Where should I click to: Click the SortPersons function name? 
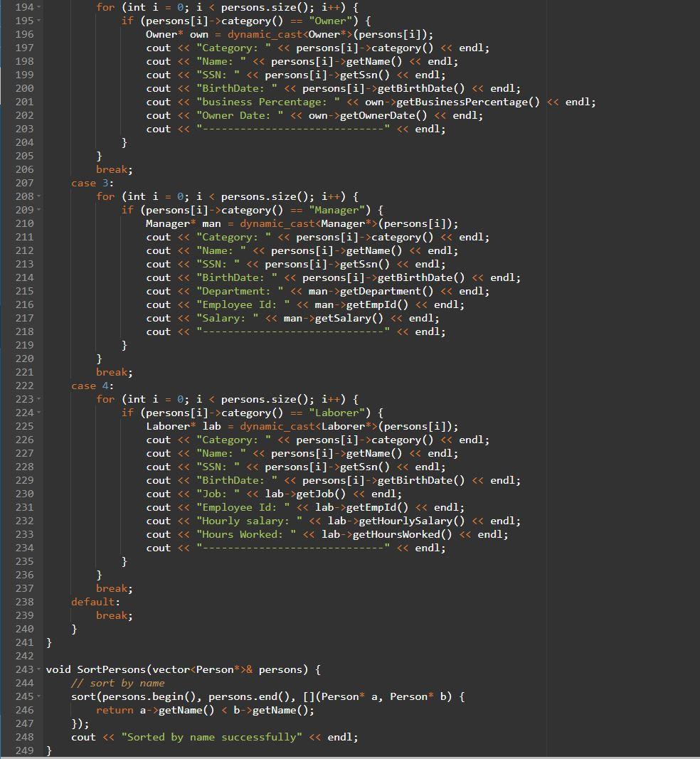[112, 669]
